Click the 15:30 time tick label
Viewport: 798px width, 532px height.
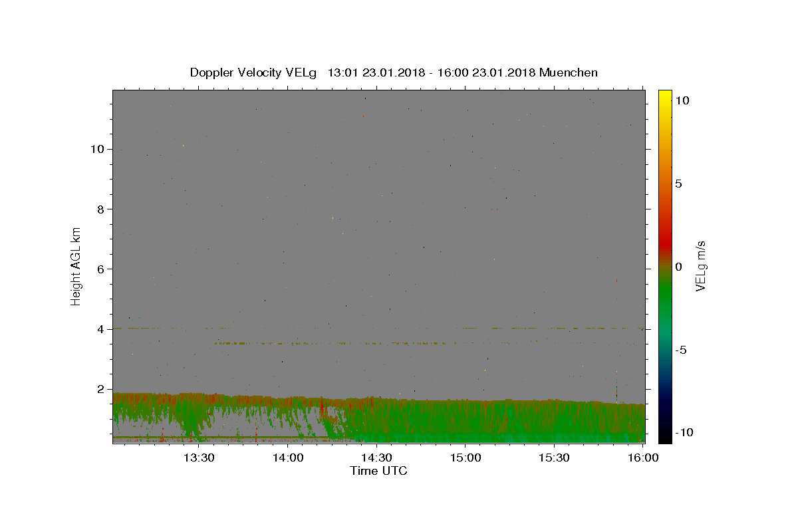555,458
